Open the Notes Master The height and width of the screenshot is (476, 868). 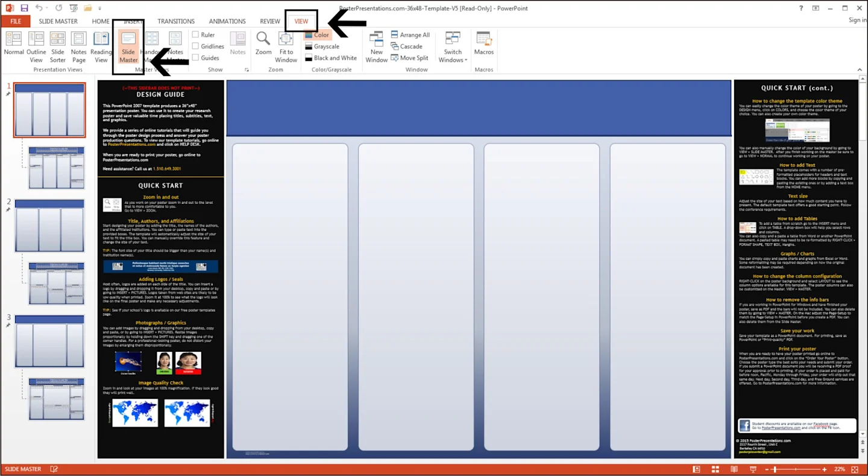pyautogui.click(x=175, y=47)
